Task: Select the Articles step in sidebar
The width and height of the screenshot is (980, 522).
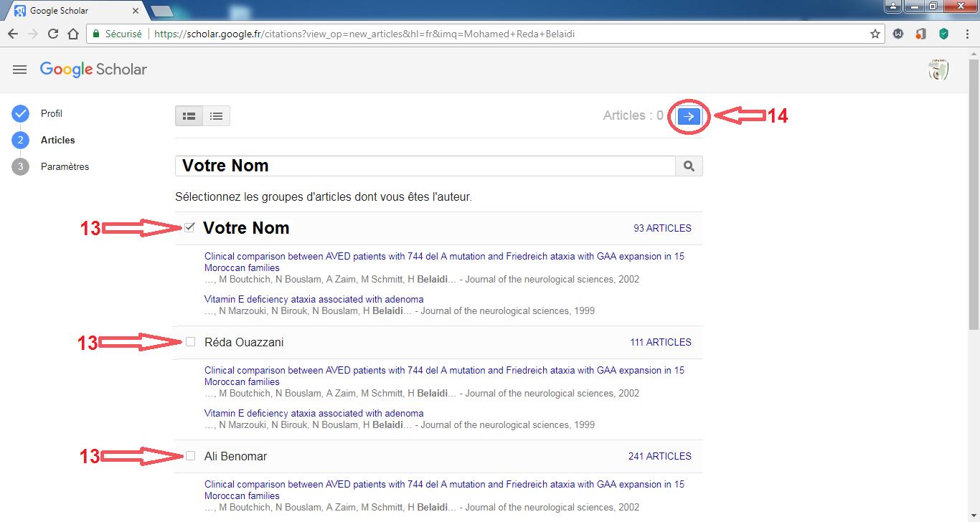Action: click(57, 140)
